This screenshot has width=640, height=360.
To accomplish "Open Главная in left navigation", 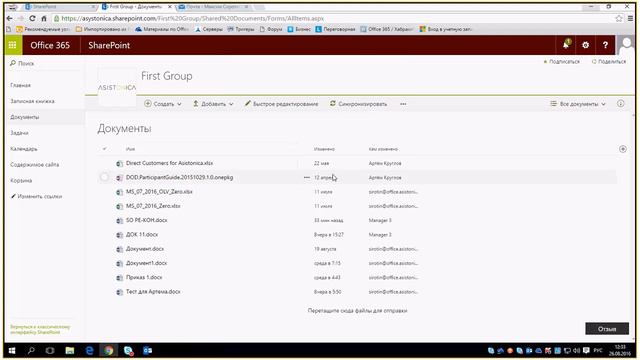I will click(20, 85).
